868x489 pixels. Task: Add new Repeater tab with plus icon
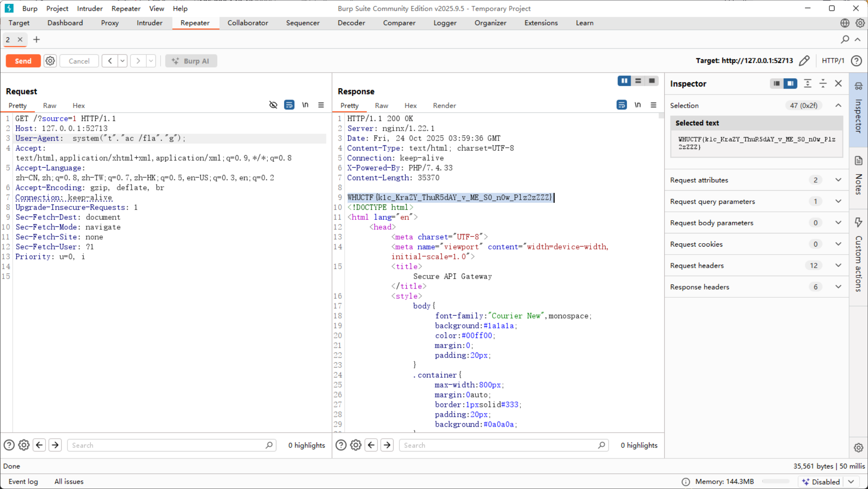(36, 39)
